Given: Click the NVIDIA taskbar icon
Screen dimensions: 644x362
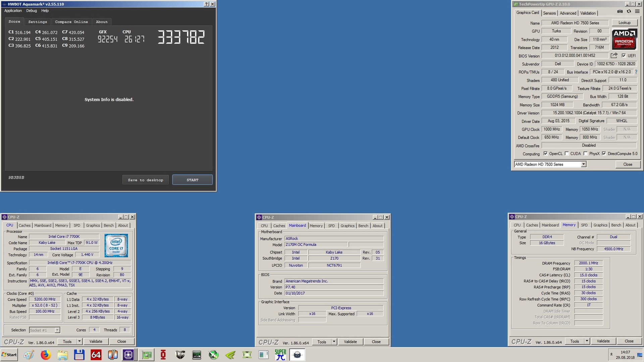Looking at the screenshot, I should [x=230, y=355].
